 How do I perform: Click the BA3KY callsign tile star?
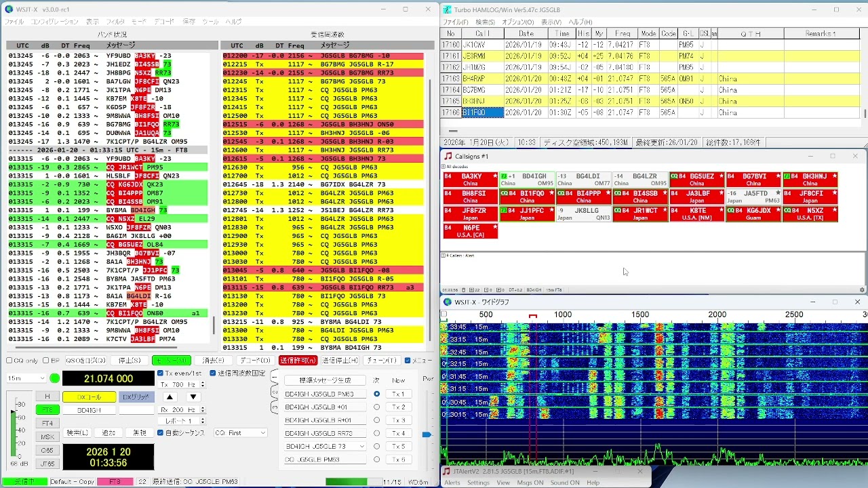click(495, 176)
